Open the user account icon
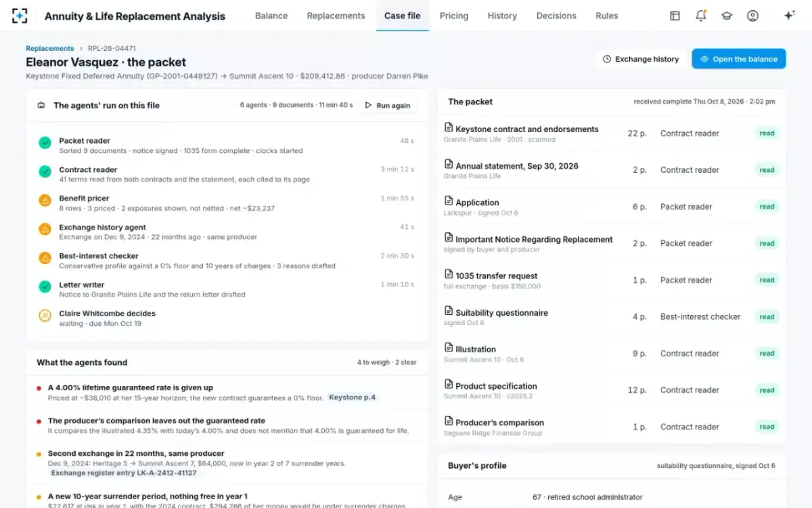This screenshot has height=508, width=812. pyautogui.click(x=752, y=16)
